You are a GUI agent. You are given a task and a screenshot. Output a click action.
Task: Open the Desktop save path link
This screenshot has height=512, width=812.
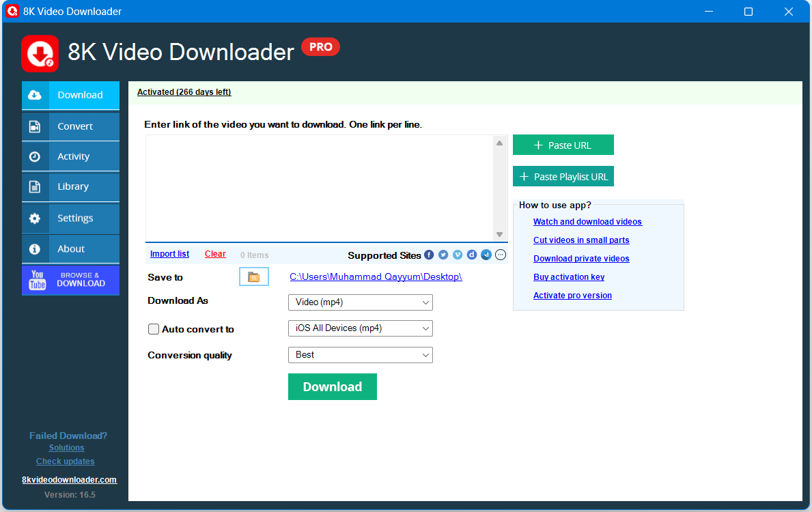(376, 276)
